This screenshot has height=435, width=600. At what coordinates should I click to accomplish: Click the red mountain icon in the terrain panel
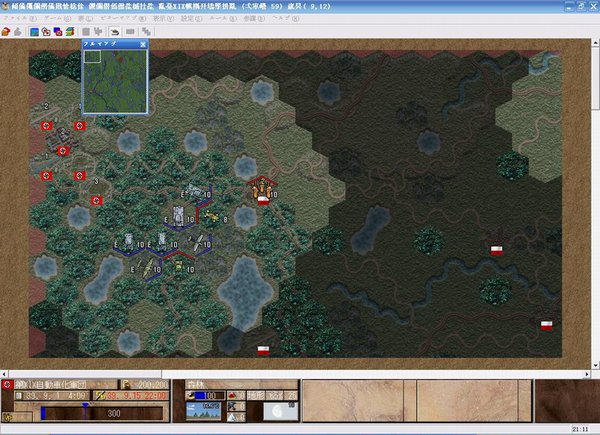pos(232,395)
